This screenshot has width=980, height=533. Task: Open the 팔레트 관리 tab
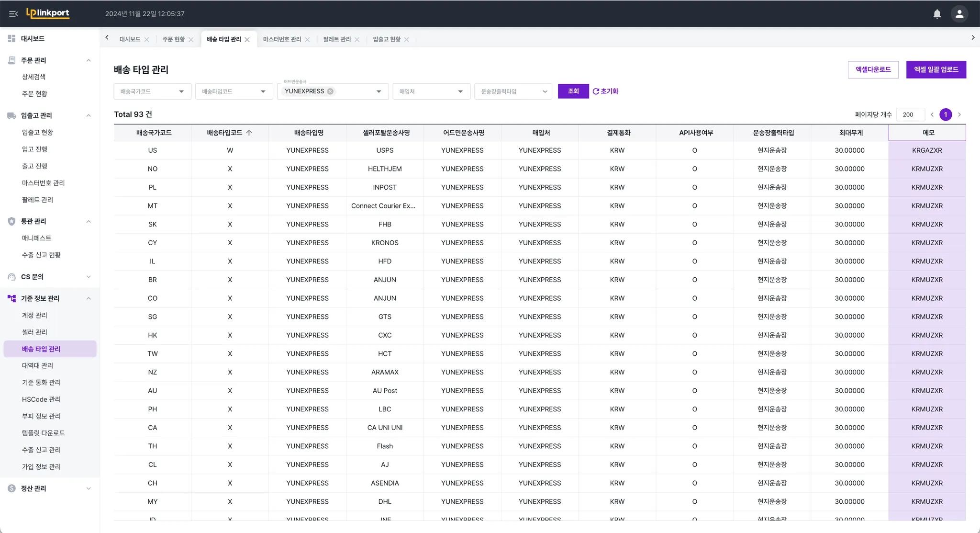[336, 39]
